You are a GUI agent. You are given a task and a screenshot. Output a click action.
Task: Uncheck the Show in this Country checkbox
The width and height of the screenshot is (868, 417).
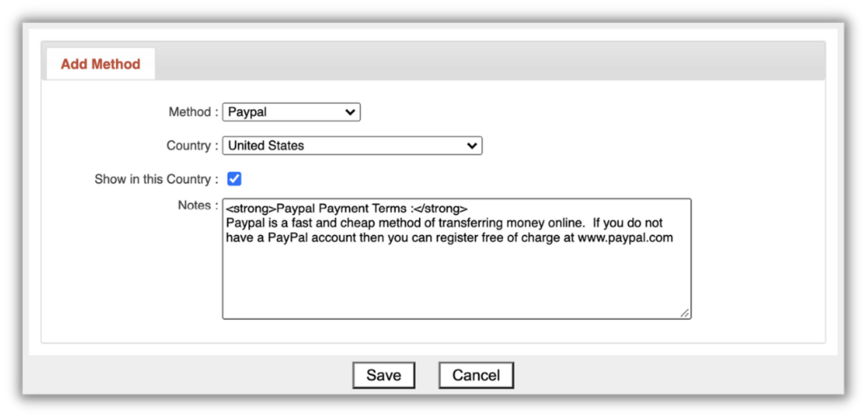click(234, 179)
